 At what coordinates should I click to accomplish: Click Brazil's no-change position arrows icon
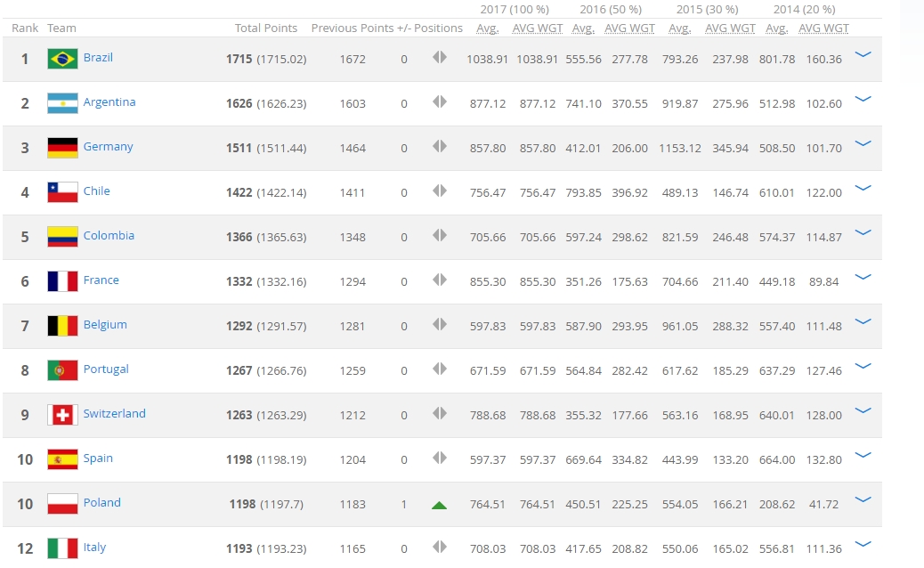pos(439,58)
